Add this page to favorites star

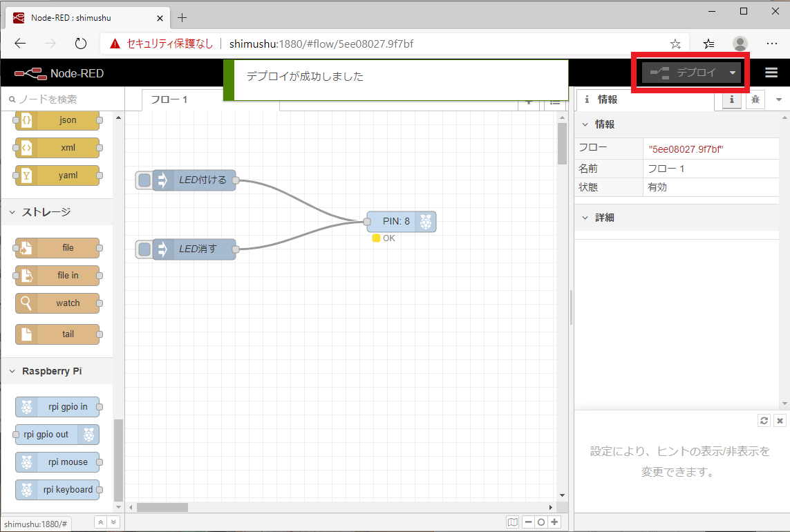pyautogui.click(x=676, y=44)
